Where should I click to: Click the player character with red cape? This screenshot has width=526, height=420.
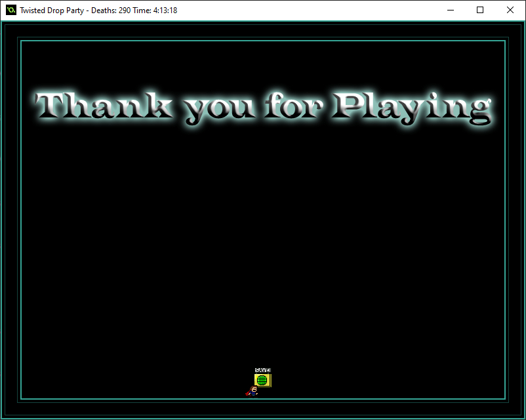tap(253, 392)
